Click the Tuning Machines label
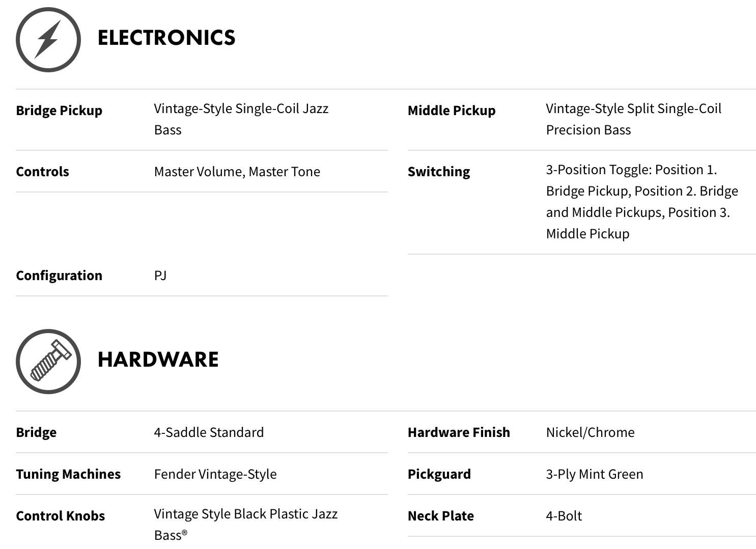This screenshot has height=549, width=756. tap(68, 474)
